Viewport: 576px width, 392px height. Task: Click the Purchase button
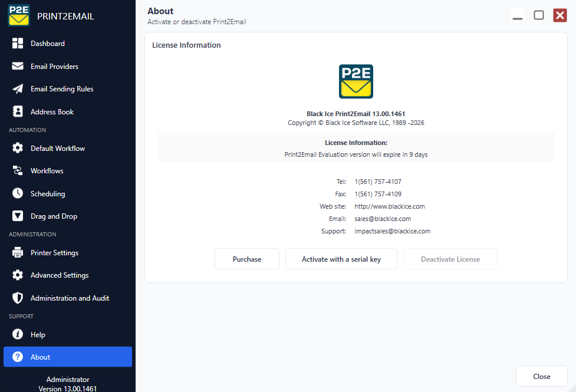click(x=247, y=259)
